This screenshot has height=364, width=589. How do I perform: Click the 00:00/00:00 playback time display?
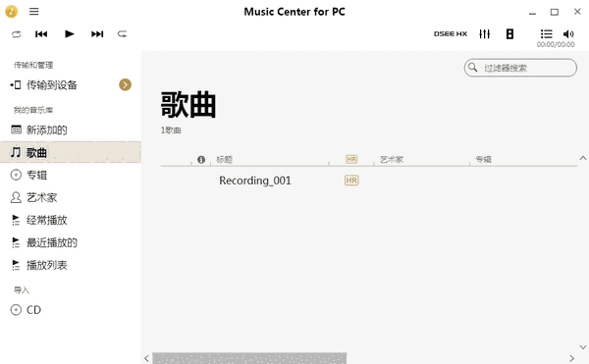(556, 45)
